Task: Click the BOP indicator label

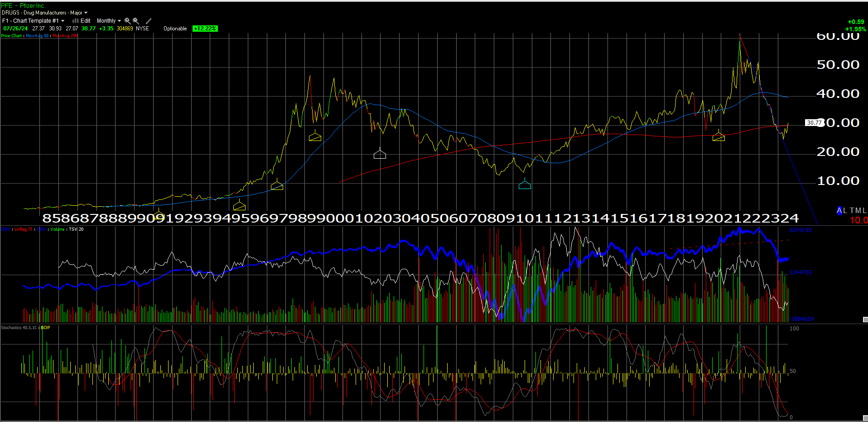Action: pos(45,328)
